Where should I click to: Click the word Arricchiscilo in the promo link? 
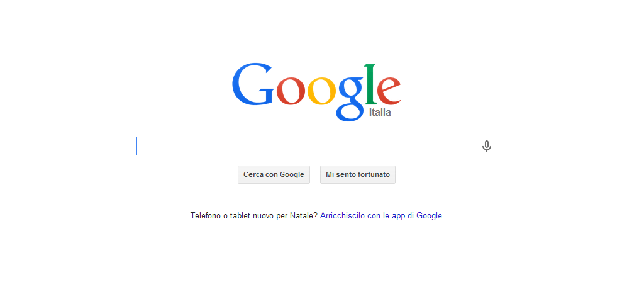pyautogui.click(x=343, y=215)
